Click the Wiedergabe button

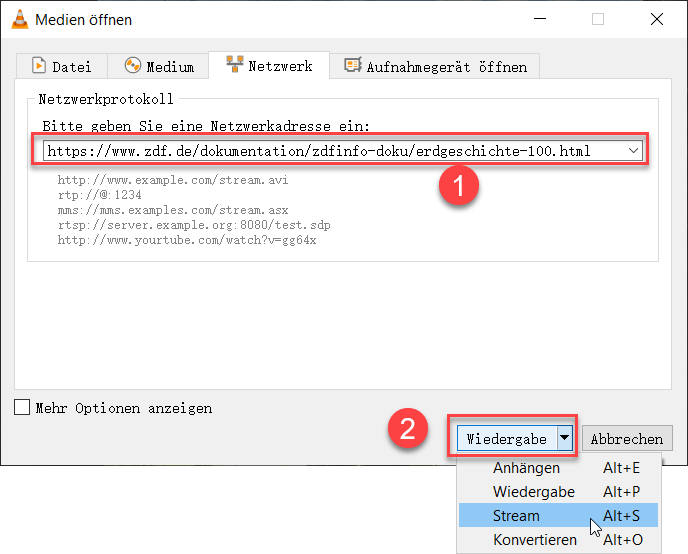coord(507,438)
